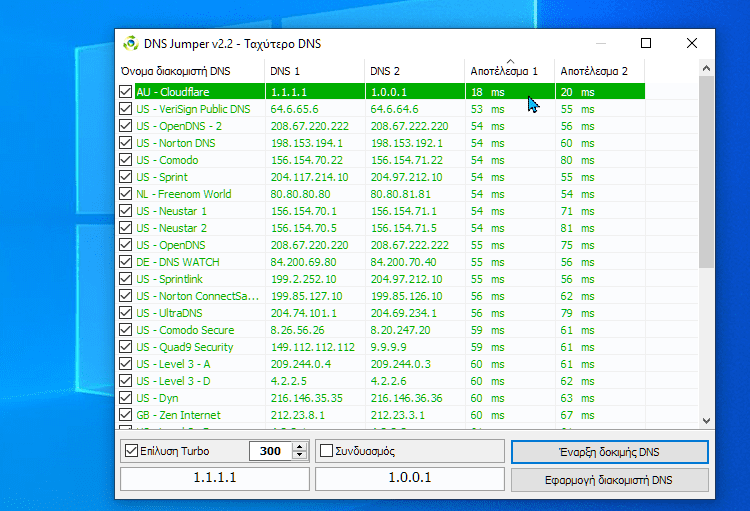Toggle the US - Quad9 Security checkbox

(x=125, y=347)
